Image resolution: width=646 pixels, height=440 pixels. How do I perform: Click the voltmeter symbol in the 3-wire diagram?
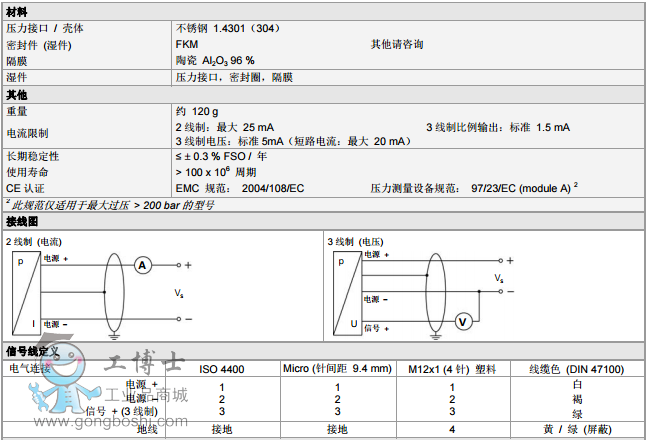click(x=462, y=321)
